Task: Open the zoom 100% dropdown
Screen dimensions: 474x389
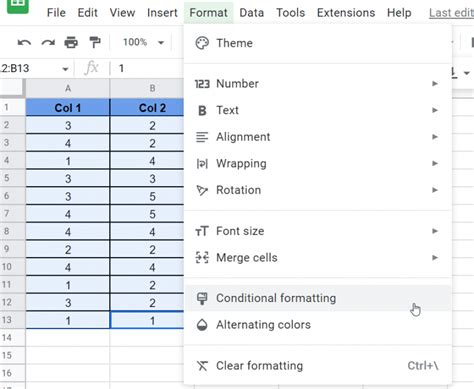Action: (143, 42)
